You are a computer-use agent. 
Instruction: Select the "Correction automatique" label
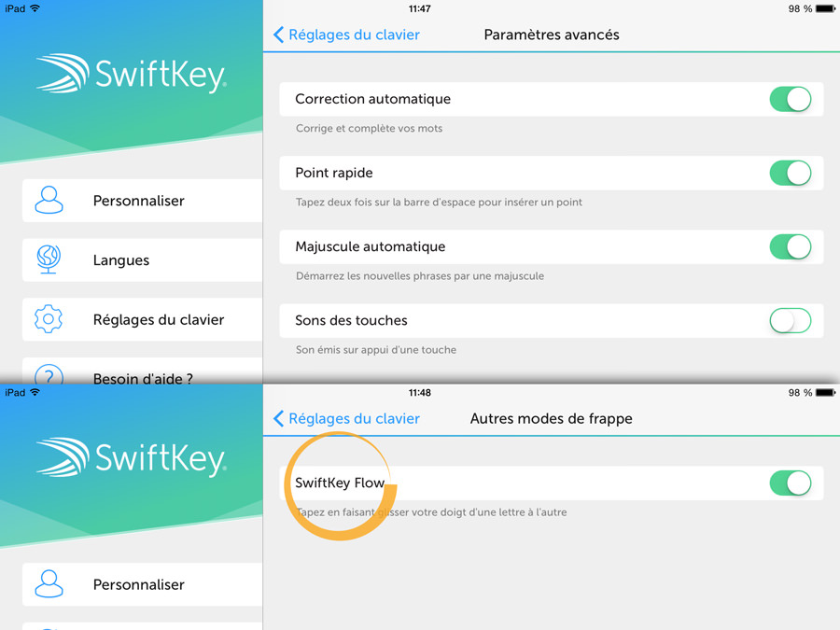tap(372, 99)
